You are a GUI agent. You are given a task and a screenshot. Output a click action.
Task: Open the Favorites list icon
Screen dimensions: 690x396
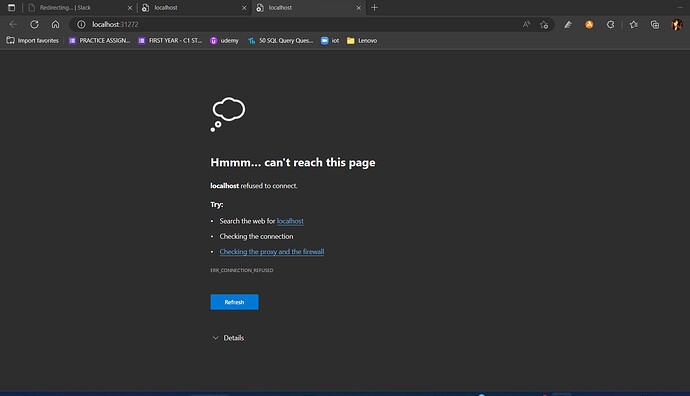tap(634, 25)
